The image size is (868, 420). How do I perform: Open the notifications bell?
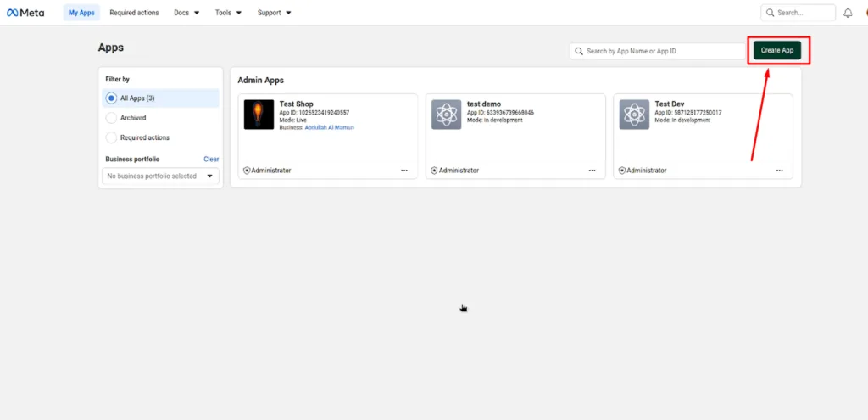click(848, 13)
